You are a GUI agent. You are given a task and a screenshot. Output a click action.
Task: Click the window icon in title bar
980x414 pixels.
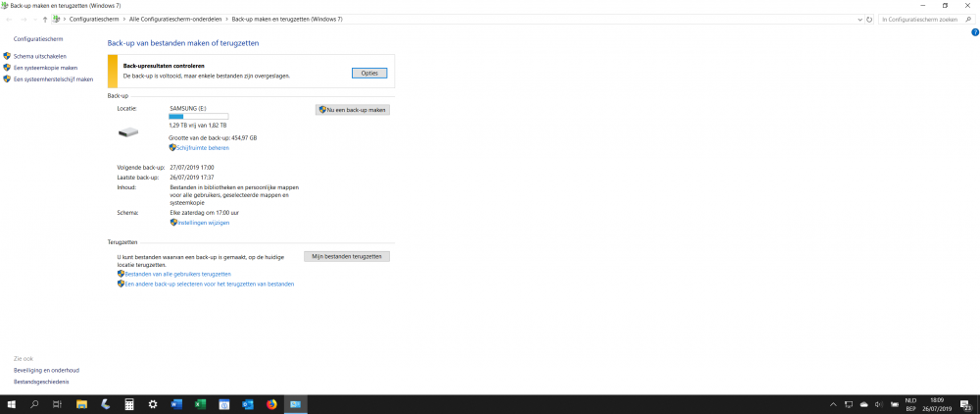pos(6,5)
